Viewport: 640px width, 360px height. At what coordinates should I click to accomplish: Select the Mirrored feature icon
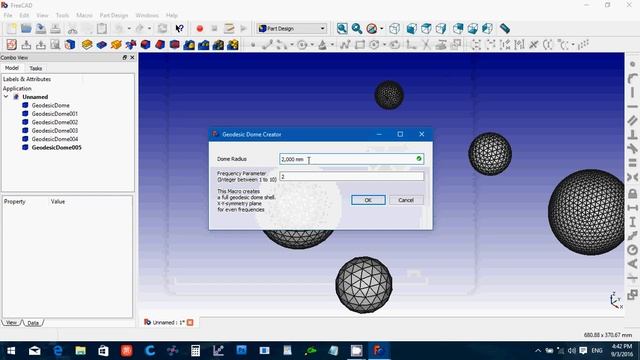189,44
